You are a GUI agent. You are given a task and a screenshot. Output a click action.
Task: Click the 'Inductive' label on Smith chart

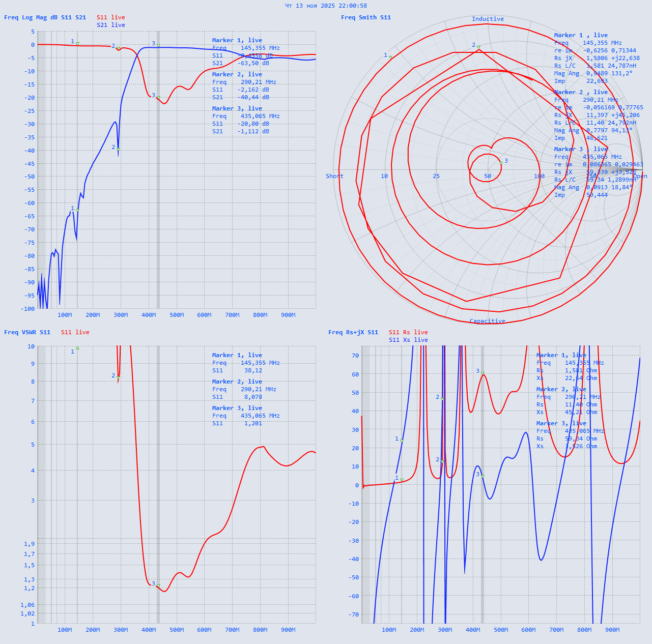click(487, 19)
